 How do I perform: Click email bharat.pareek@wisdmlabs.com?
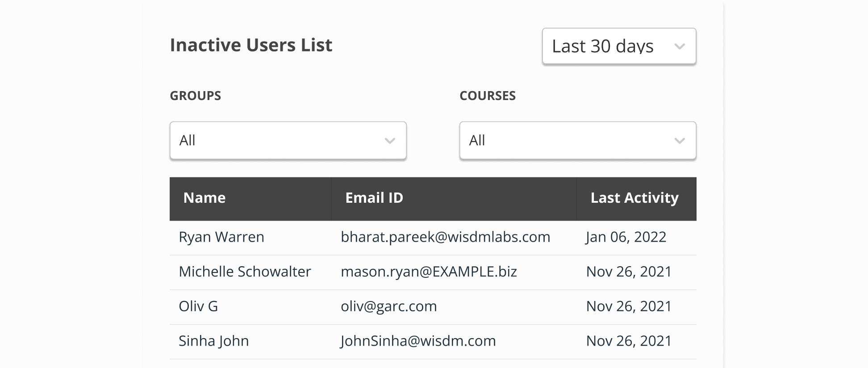[x=445, y=237]
